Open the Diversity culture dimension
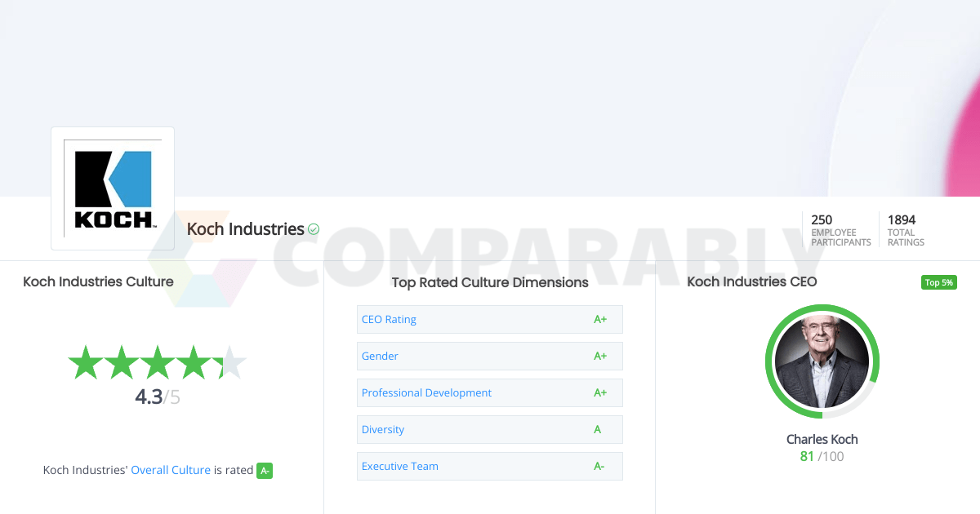The height and width of the screenshot is (514, 980). [x=490, y=429]
